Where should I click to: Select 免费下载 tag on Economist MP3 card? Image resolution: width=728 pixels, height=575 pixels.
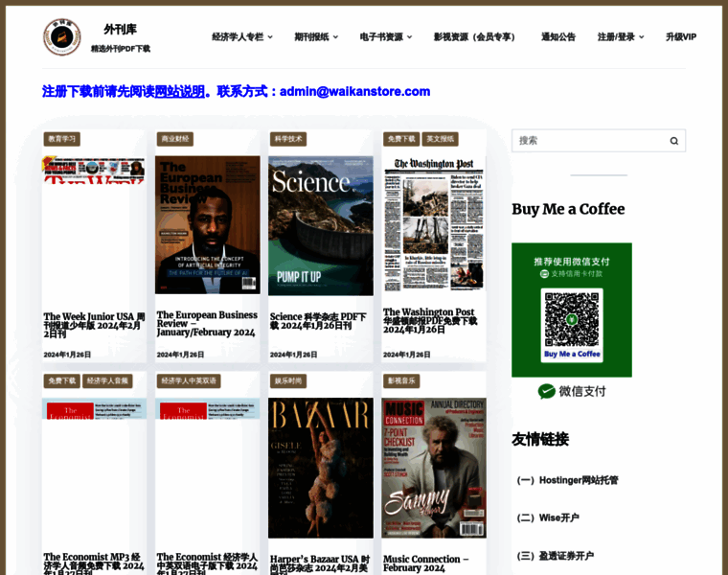click(x=61, y=380)
